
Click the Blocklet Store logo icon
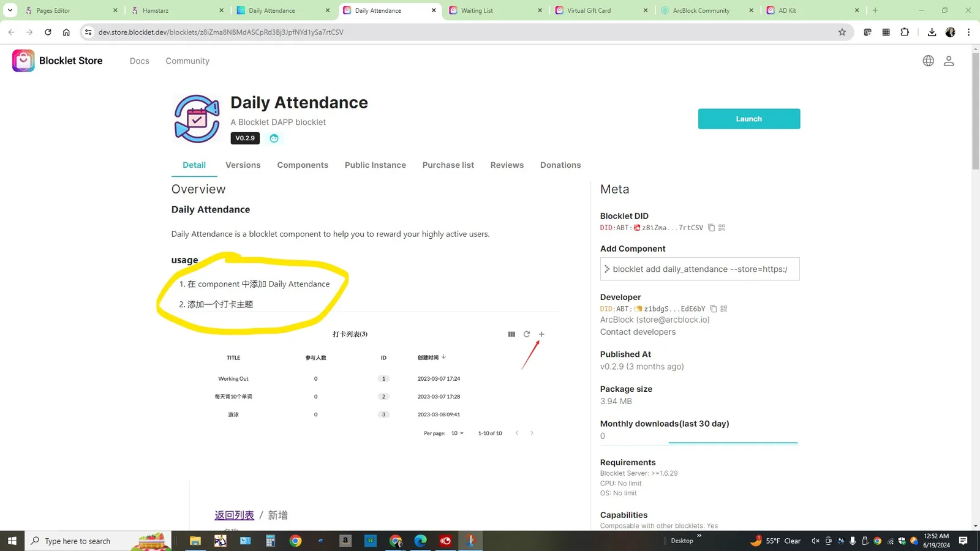[x=23, y=61]
